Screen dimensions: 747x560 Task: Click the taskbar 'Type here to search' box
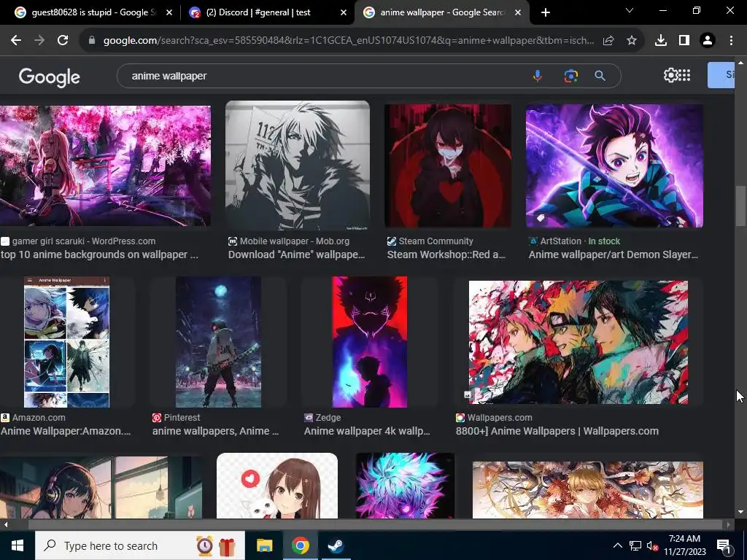tap(139, 545)
